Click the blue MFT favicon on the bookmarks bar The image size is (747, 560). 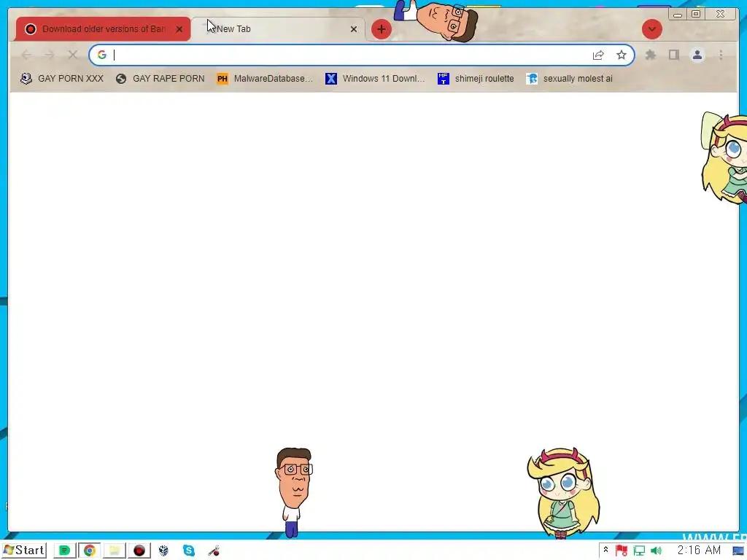[443, 79]
